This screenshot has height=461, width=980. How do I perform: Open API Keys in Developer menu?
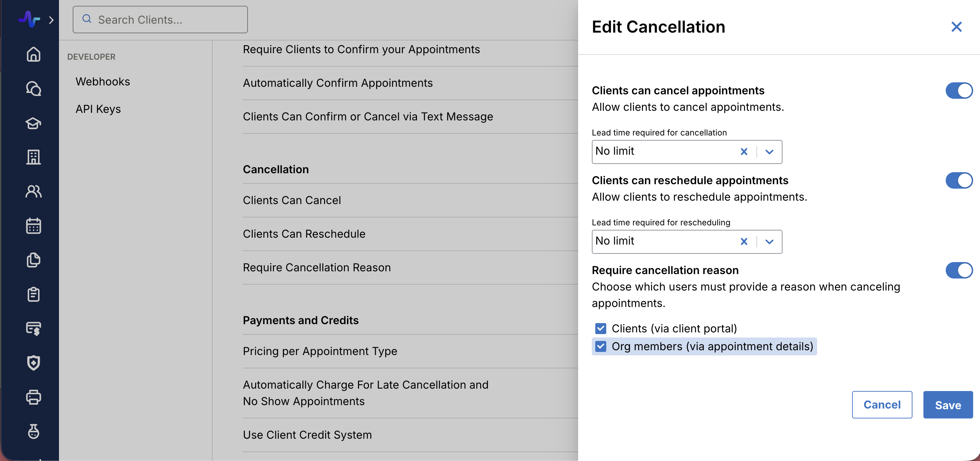point(98,109)
